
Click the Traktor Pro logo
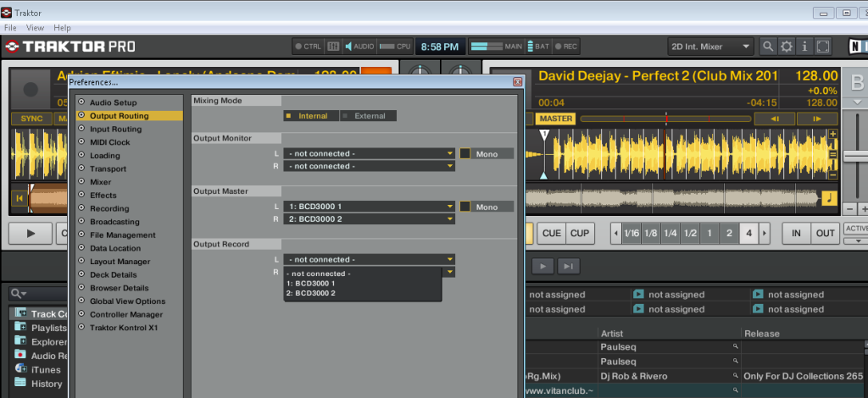pyautogui.click(x=70, y=47)
